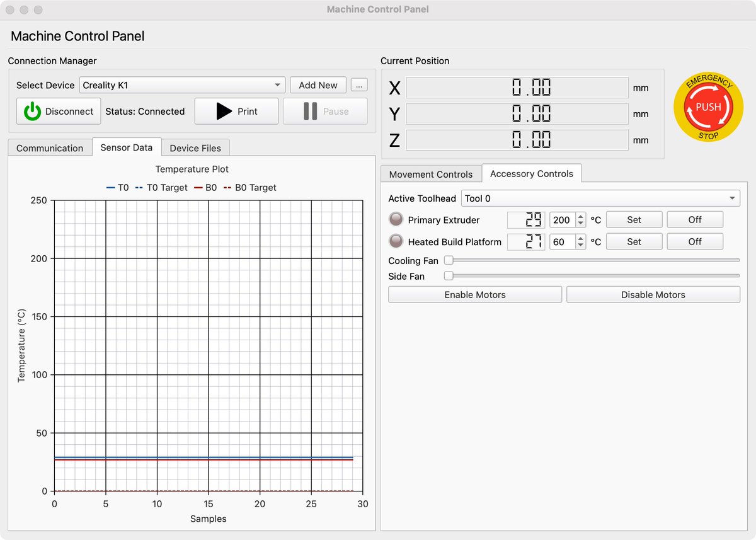
Task: Click the Heated Build Platform current temperature LCD readout
Action: 526,241
